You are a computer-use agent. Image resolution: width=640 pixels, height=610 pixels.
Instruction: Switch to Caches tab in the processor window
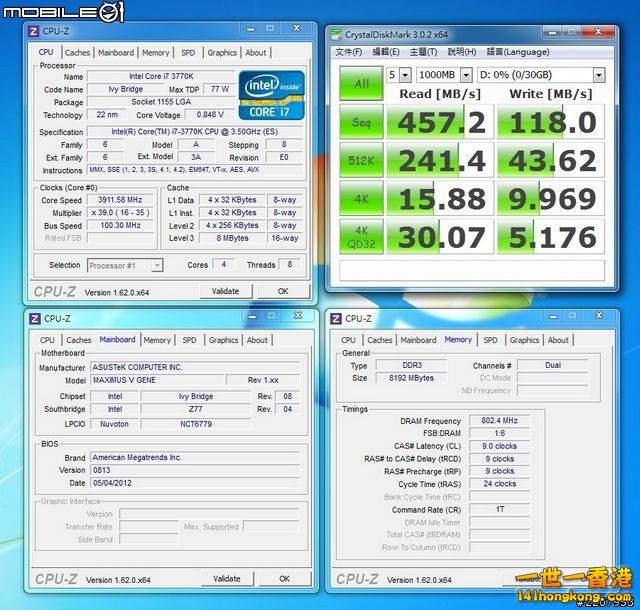tap(77, 53)
